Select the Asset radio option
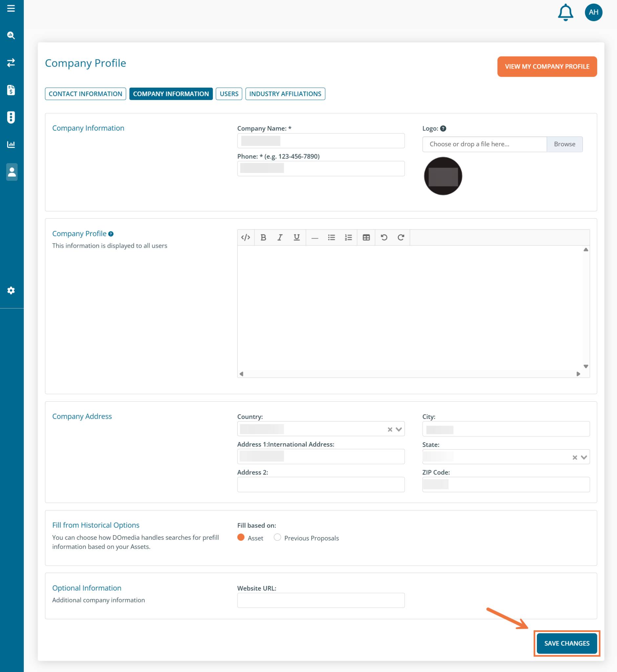Viewport: 617px width, 672px height. click(x=241, y=537)
